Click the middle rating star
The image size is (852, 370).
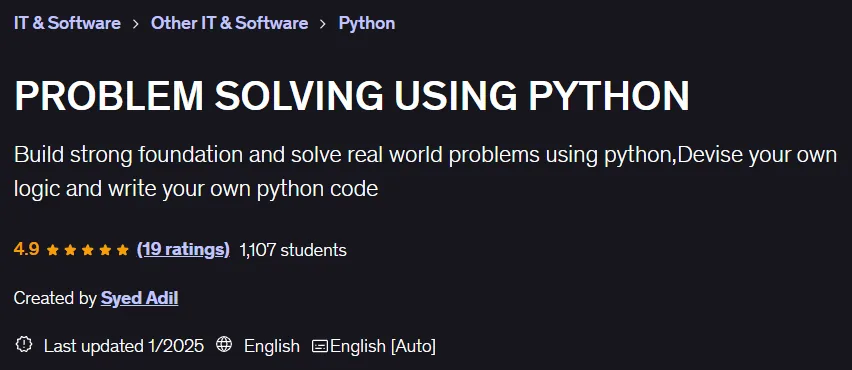pyautogui.click(x=87, y=250)
